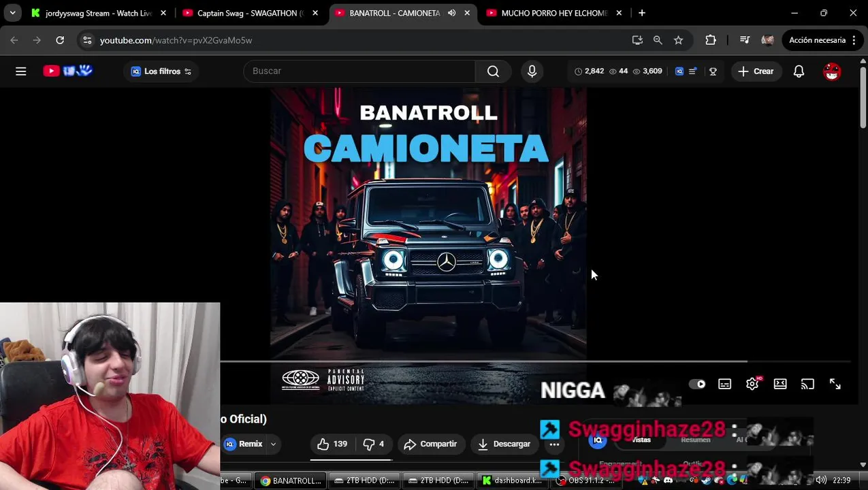
Task: Open the vidIQ list menu icon
Action: pos(692,71)
